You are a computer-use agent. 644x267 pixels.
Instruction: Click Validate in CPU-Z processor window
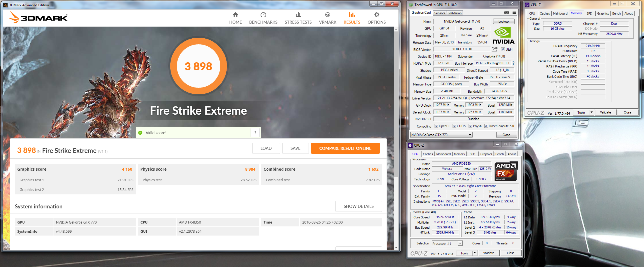pos(489,253)
